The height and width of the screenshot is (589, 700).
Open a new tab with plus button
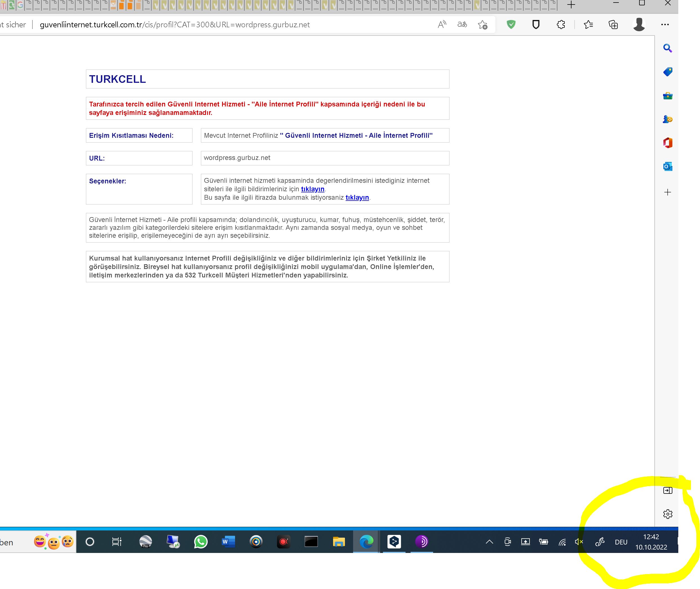(x=571, y=5)
